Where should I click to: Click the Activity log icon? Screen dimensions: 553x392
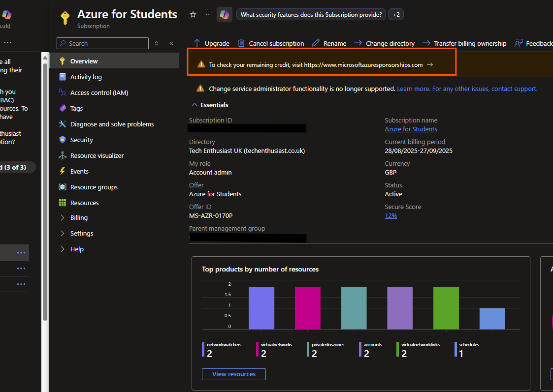click(63, 77)
